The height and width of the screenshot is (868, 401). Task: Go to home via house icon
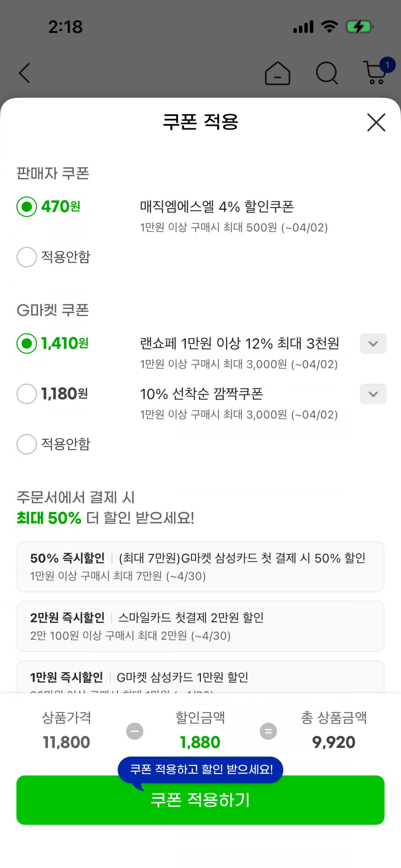277,73
